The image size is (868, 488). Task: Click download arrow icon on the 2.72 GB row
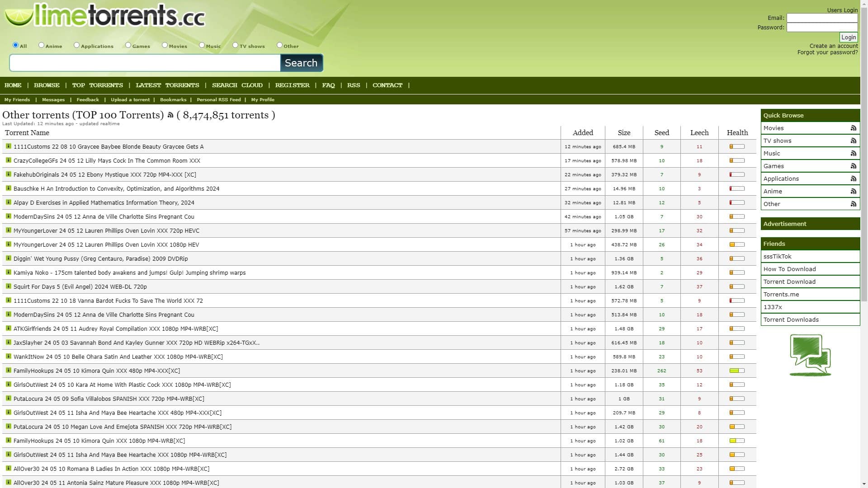(8, 468)
